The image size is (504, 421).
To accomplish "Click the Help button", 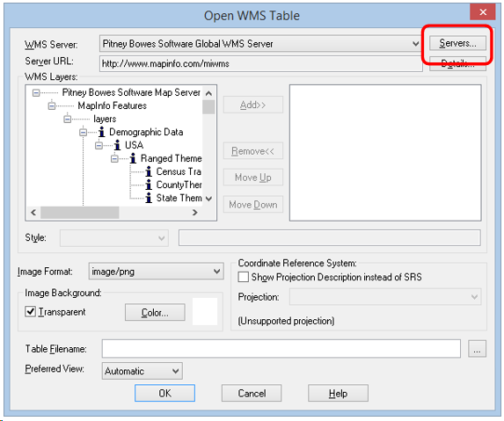I will point(338,394).
